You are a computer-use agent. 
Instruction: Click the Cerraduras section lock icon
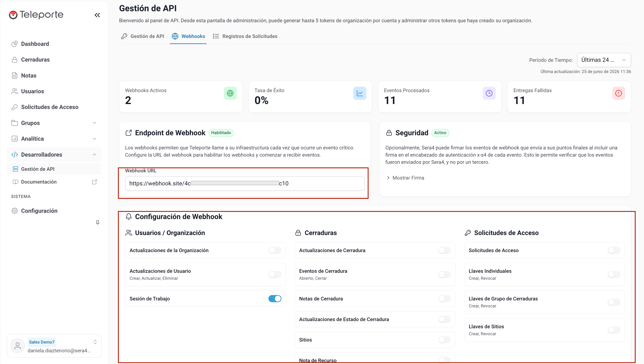[x=298, y=233]
